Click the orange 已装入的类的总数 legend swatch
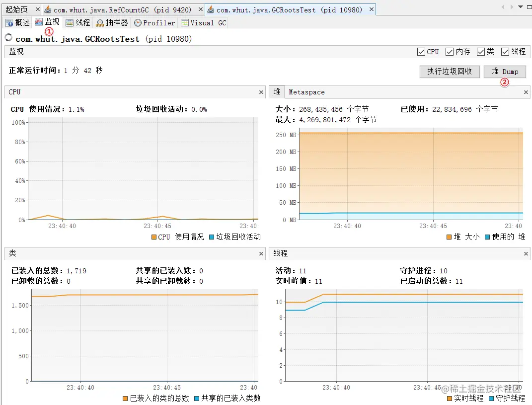The height and width of the screenshot is (405, 532). click(x=125, y=398)
